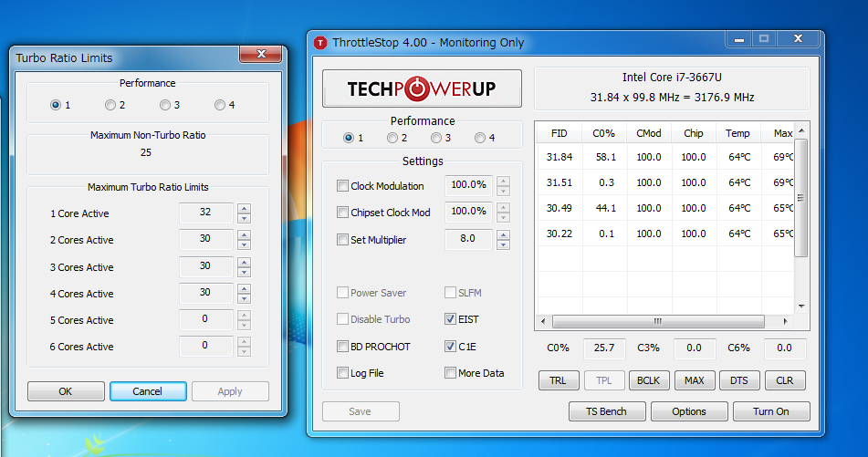This screenshot has height=457, width=868.
Task: Select Performance profile 3 in Turbo Ratio Limits
Action: pos(165,105)
